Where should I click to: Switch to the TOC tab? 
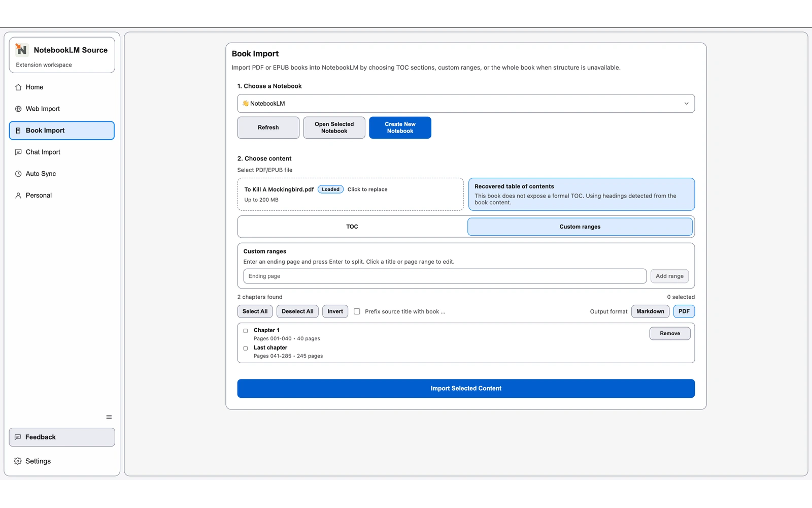[352, 227]
